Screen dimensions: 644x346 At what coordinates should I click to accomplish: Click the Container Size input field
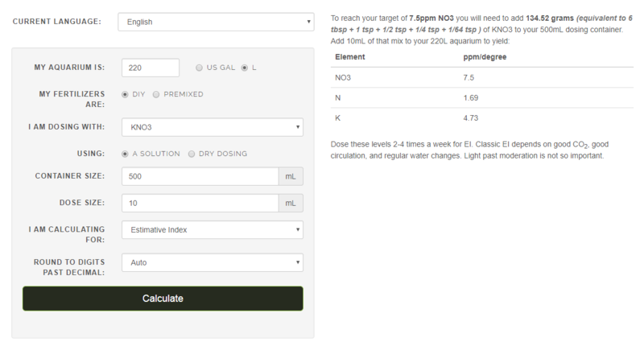200,176
